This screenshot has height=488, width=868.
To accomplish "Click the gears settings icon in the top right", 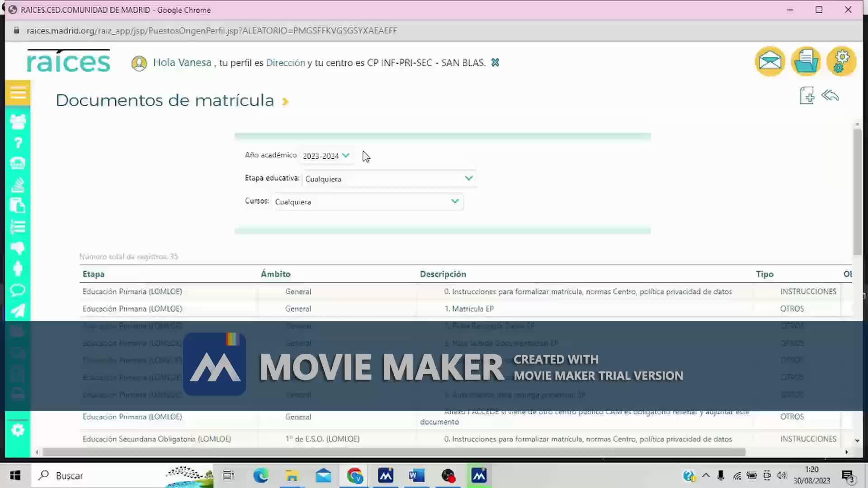I will (841, 61).
